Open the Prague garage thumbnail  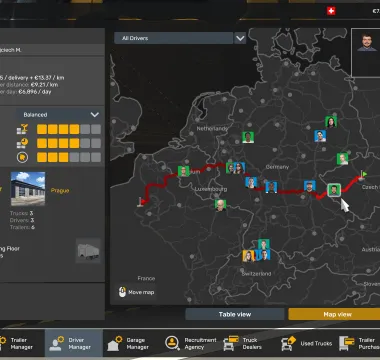(x=28, y=189)
